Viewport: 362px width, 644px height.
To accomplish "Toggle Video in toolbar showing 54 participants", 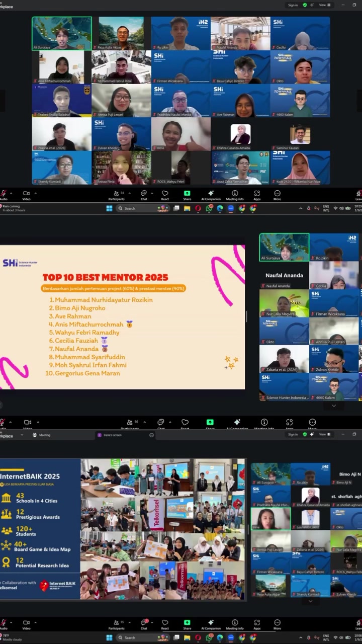I will click(x=26, y=195).
